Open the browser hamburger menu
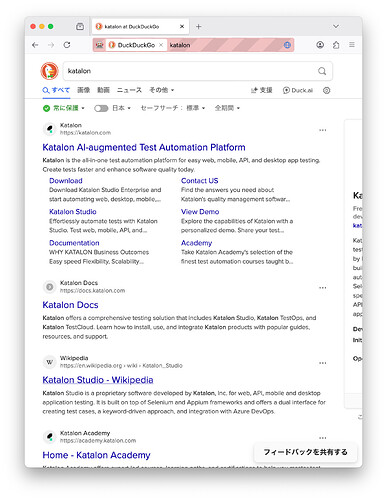The height and width of the screenshot is (500, 386). click(x=352, y=45)
